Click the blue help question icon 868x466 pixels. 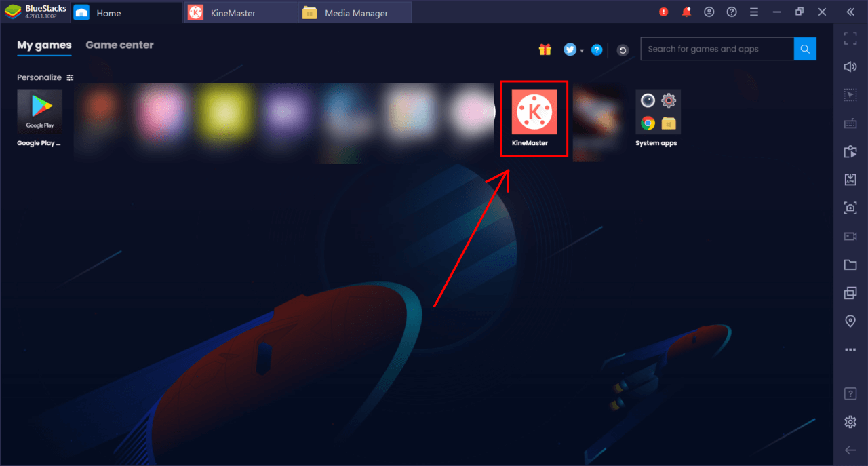597,50
